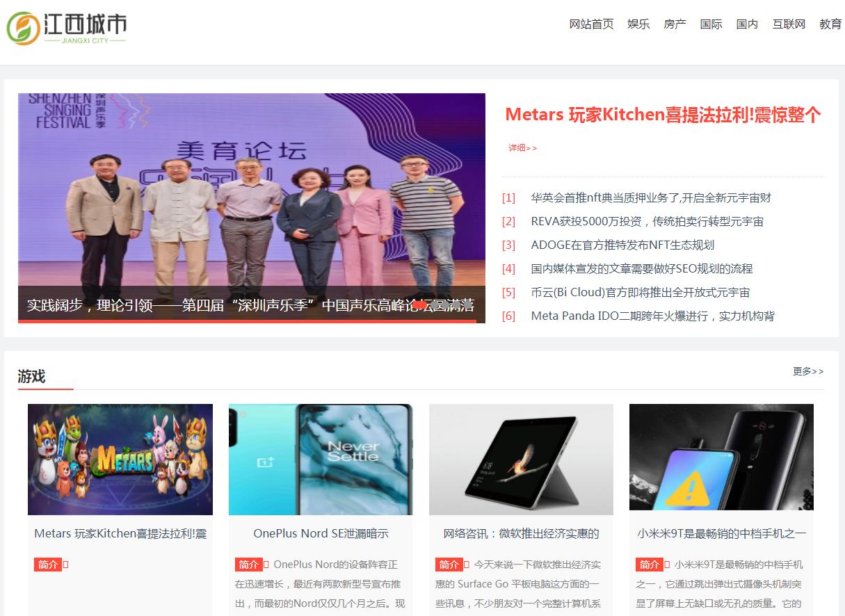Click card title 小米米9T是最畅销的中档手机之一

(721, 534)
